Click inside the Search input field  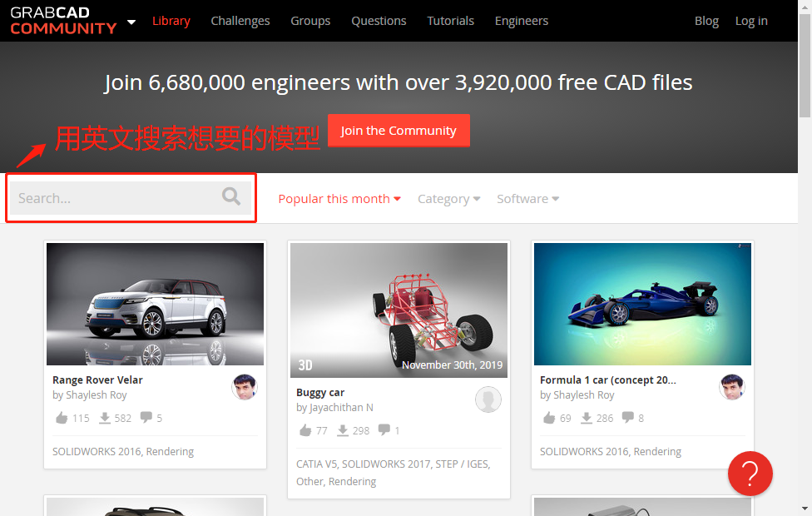[116, 198]
